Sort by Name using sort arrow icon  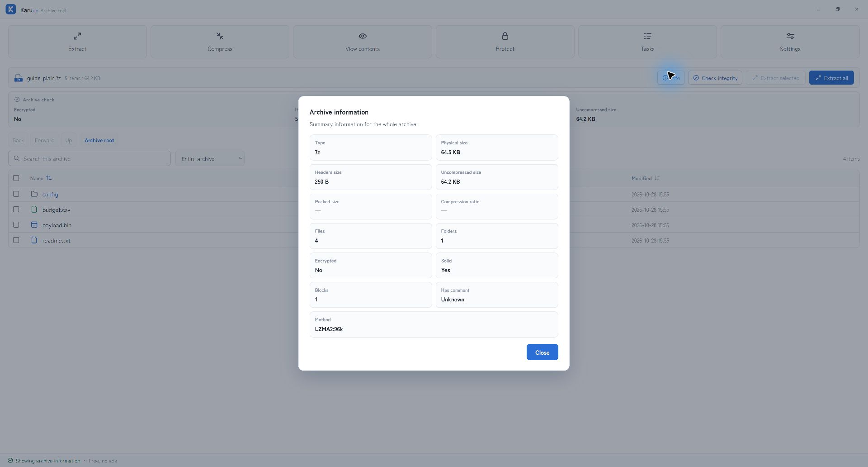[x=49, y=178]
